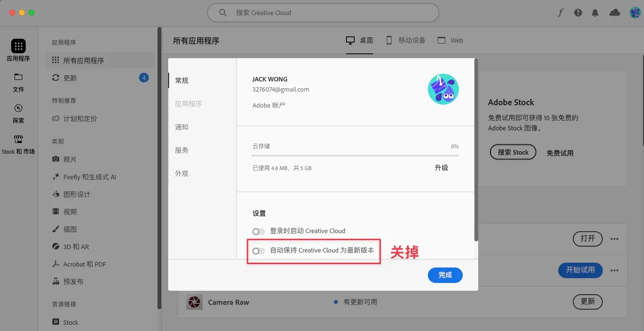This screenshot has height=331, width=644.
Task: Select 服务 in preferences sidebar
Action: coord(182,150)
